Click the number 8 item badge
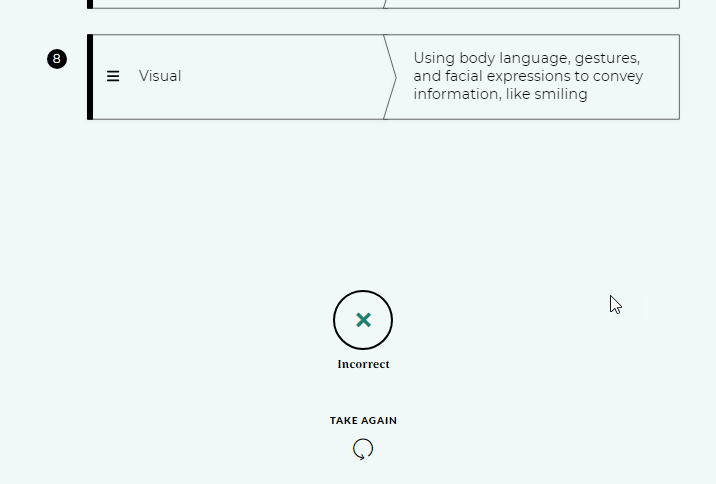Screen dimensions: 716x484 coord(57,59)
